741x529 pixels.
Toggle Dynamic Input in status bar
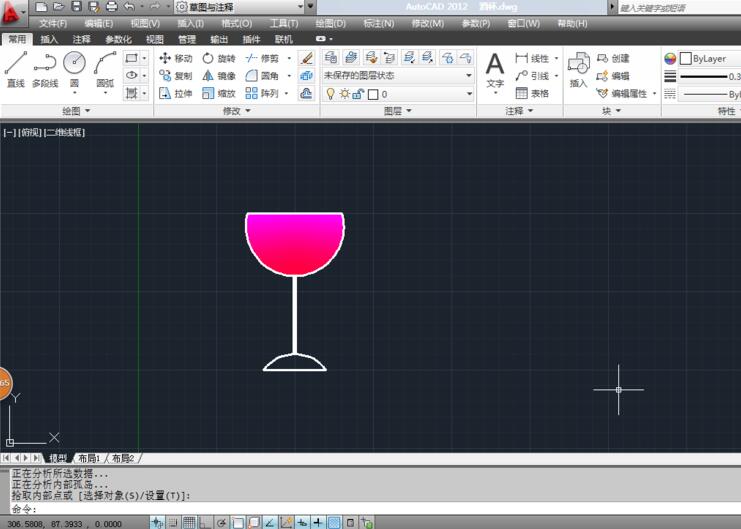[x=302, y=522]
